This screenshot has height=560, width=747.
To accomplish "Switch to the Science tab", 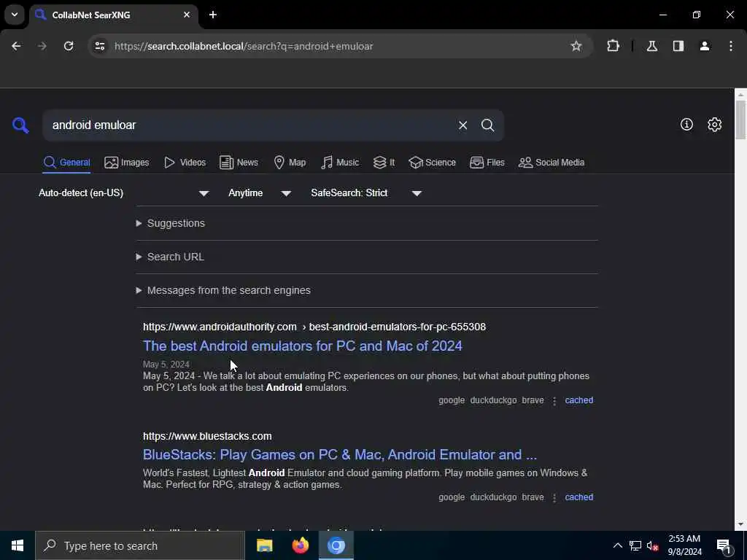I will click(x=432, y=163).
